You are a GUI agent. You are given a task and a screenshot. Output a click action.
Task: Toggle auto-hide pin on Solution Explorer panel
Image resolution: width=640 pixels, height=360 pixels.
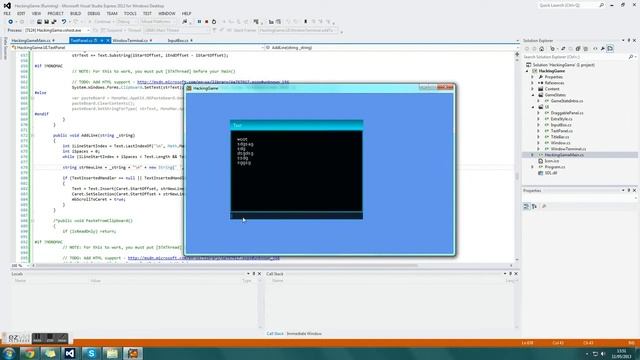tap(629, 40)
